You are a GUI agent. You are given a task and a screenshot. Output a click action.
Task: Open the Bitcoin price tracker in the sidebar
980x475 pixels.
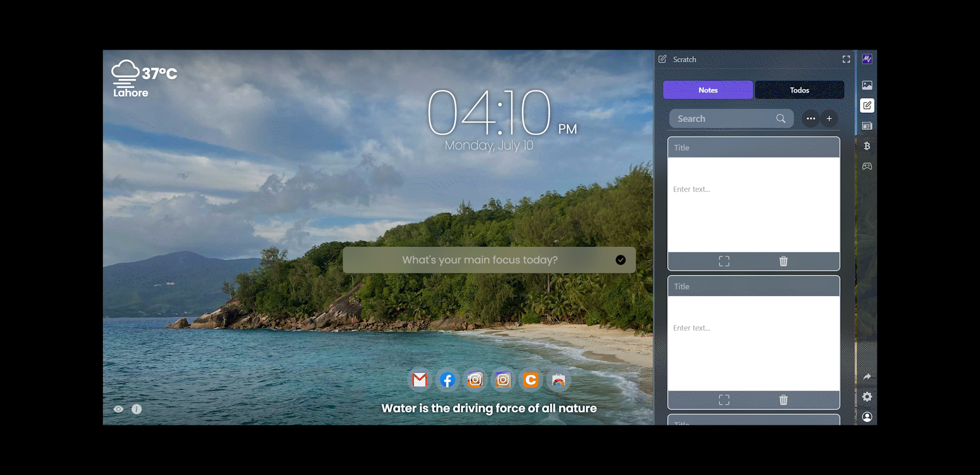click(867, 146)
